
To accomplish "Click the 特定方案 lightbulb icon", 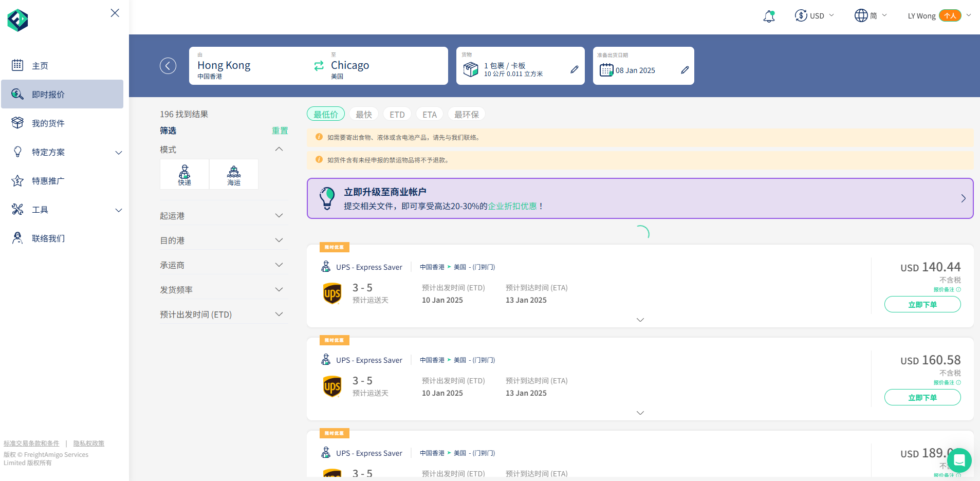I will 17,152.
